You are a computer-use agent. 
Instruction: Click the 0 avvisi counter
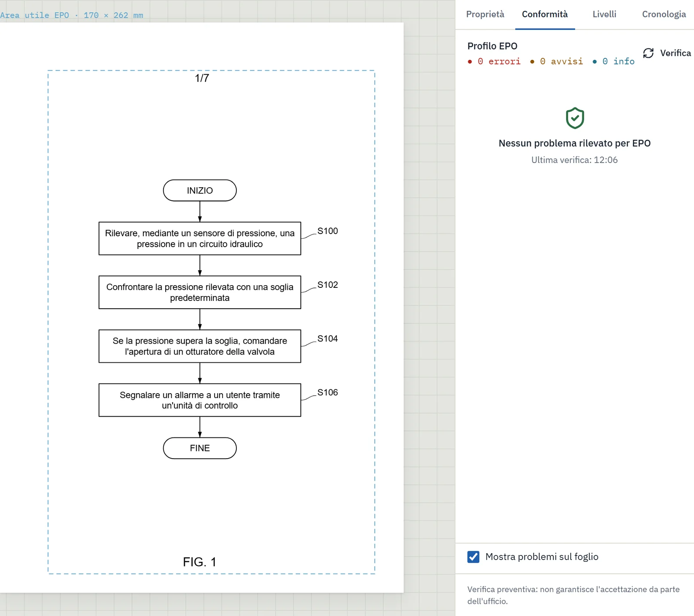pos(557,62)
